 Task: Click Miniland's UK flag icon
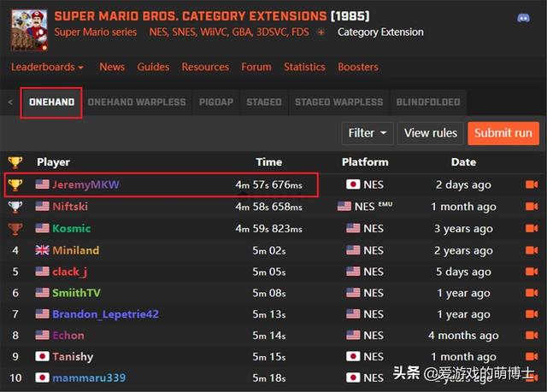[x=42, y=250]
